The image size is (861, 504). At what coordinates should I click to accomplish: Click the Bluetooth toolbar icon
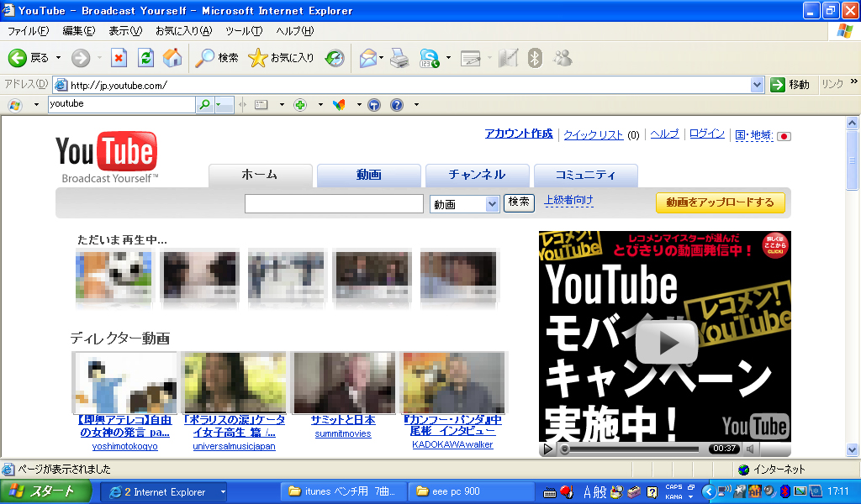click(x=534, y=58)
